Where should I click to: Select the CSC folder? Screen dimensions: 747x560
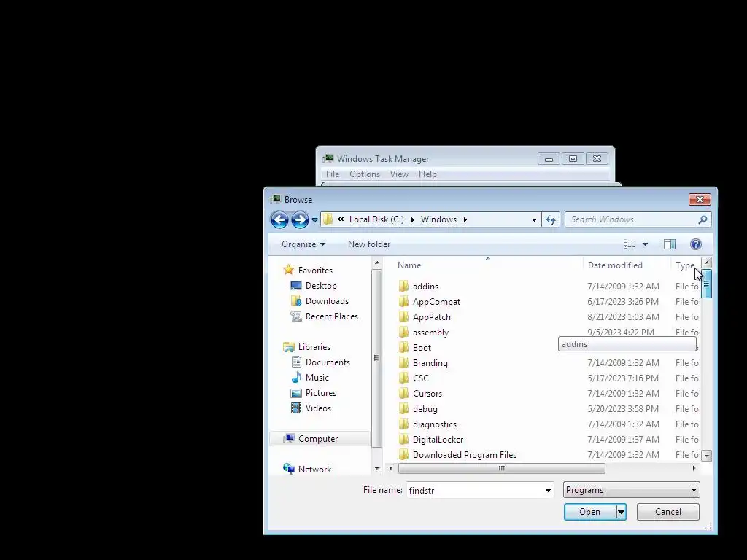tap(421, 378)
